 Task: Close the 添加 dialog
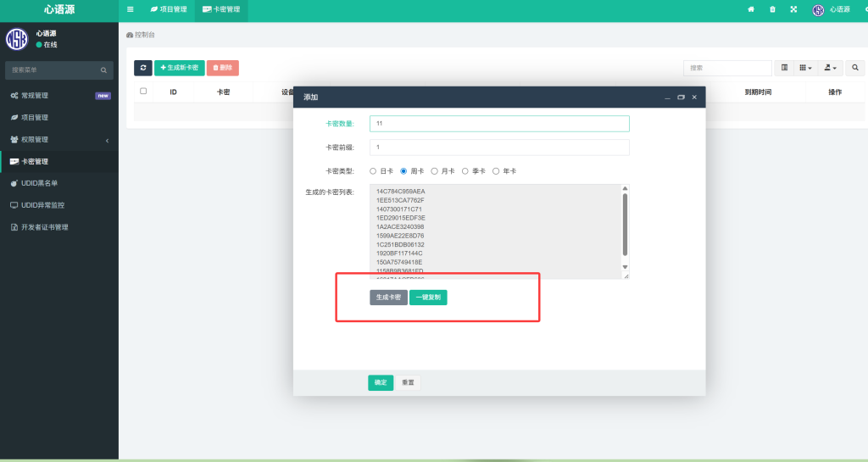pyautogui.click(x=694, y=97)
